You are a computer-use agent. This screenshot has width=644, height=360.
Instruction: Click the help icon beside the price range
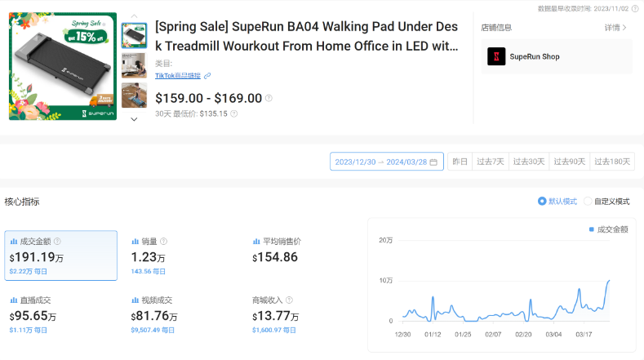pyautogui.click(x=269, y=99)
